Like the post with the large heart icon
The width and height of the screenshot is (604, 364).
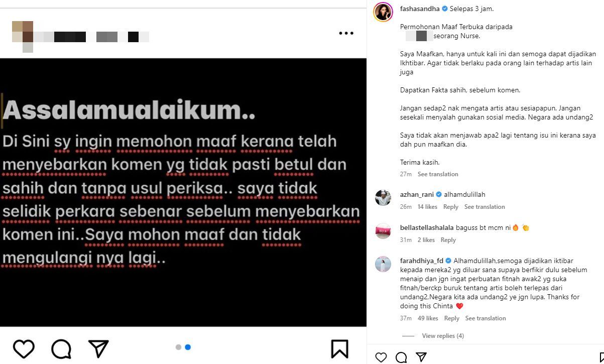(24, 348)
